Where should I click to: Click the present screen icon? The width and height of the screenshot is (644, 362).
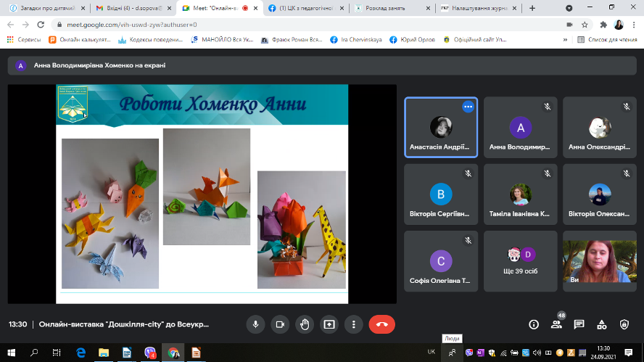(x=329, y=324)
